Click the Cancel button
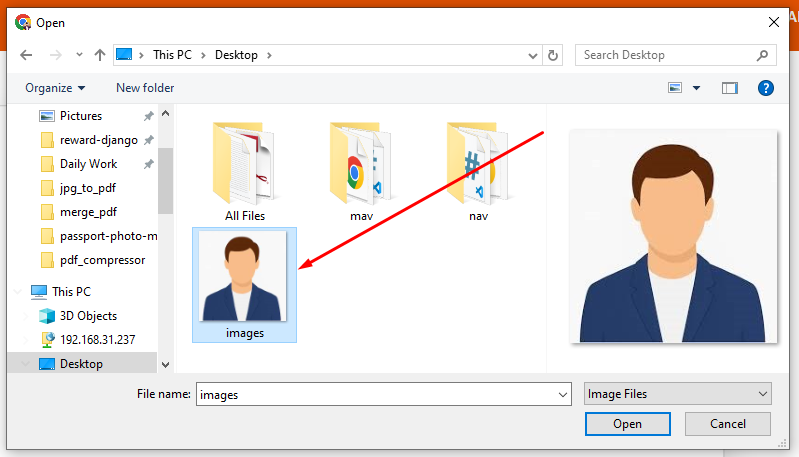799x457 pixels. tap(727, 424)
